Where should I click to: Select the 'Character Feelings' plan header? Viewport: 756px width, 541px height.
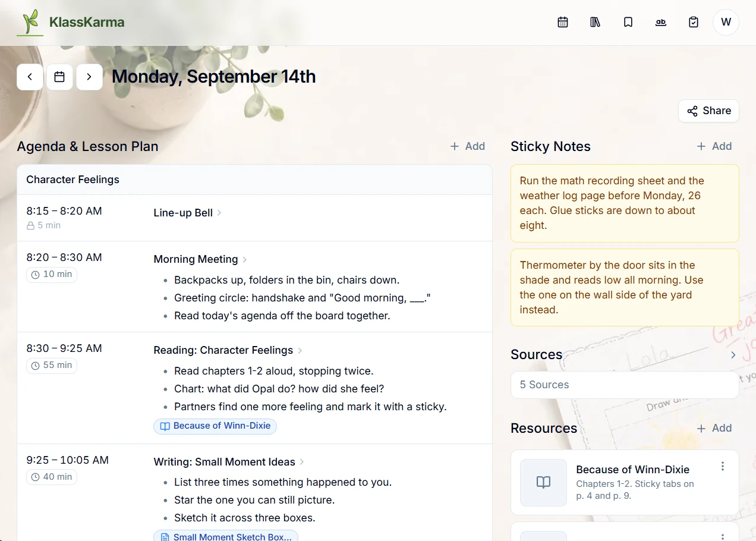click(x=254, y=180)
